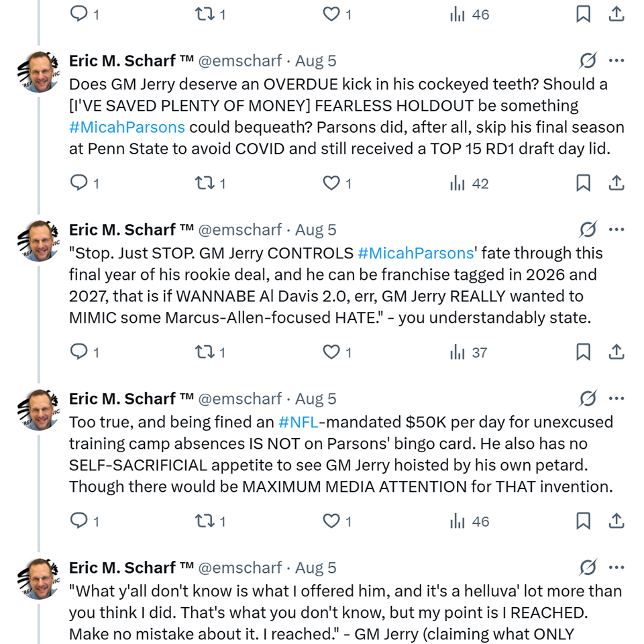Viewport: 644px width, 644px height.
Task: Click the avatar beside the franchise tagged tweet
Action: point(39,241)
